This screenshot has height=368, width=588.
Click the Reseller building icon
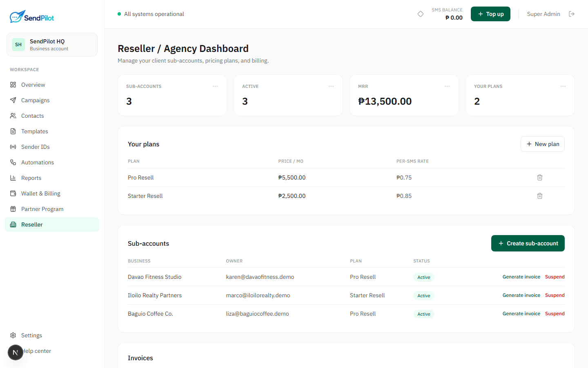pos(13,224)
